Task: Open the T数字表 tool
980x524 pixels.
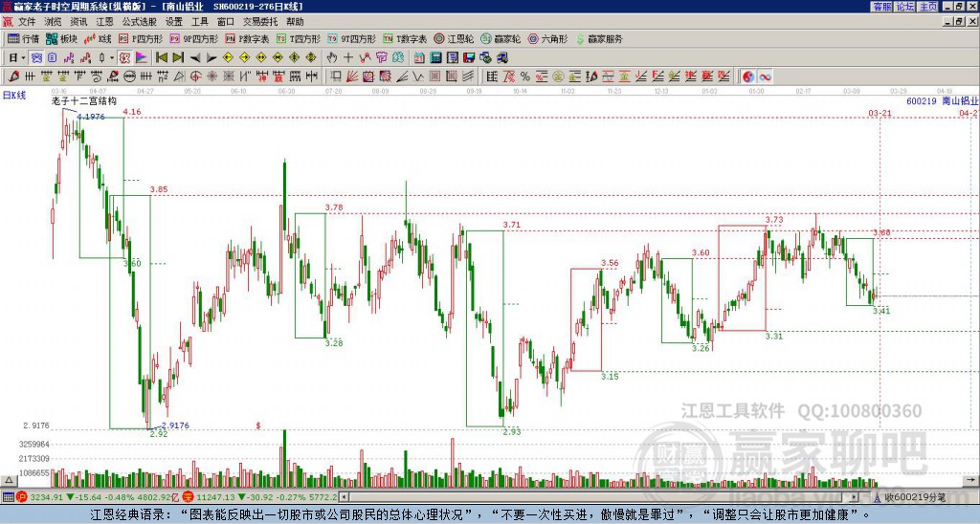Action: tap(405, 38)
